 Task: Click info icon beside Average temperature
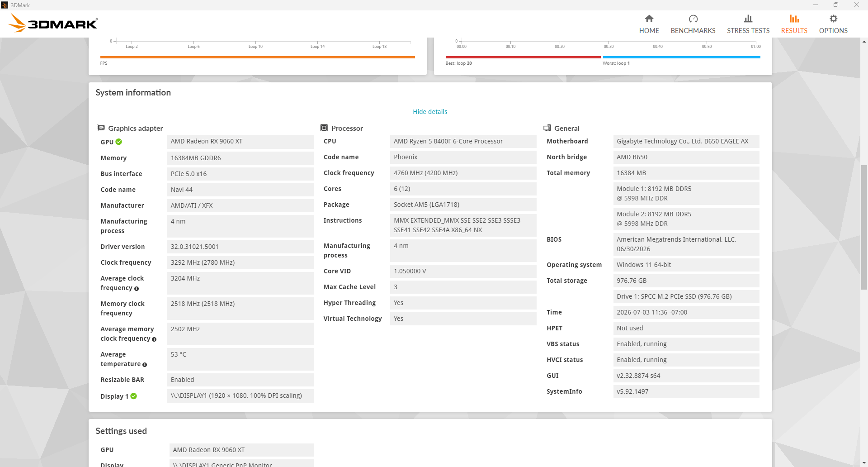tap(145, 365)
